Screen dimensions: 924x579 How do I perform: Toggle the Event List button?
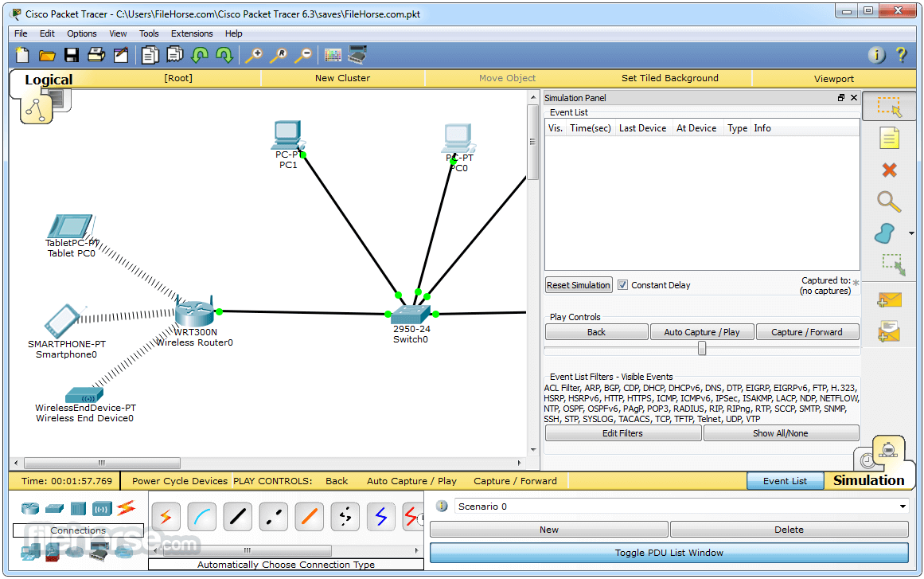pyautogui.click(x=785, y=481)
